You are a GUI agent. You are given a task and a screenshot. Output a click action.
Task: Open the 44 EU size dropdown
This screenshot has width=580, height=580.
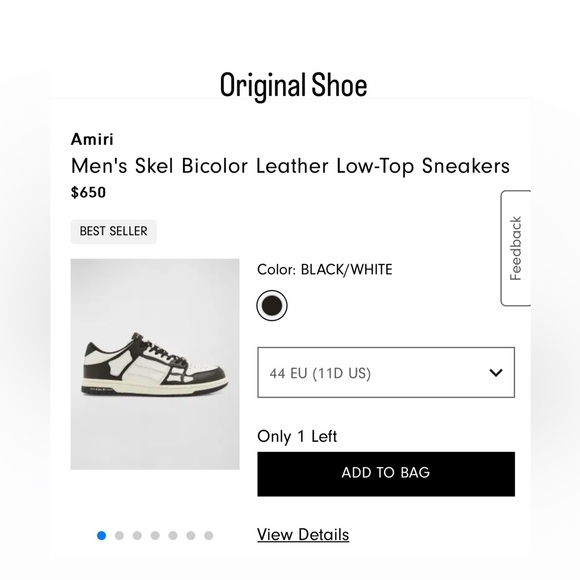tap(386, 372)
